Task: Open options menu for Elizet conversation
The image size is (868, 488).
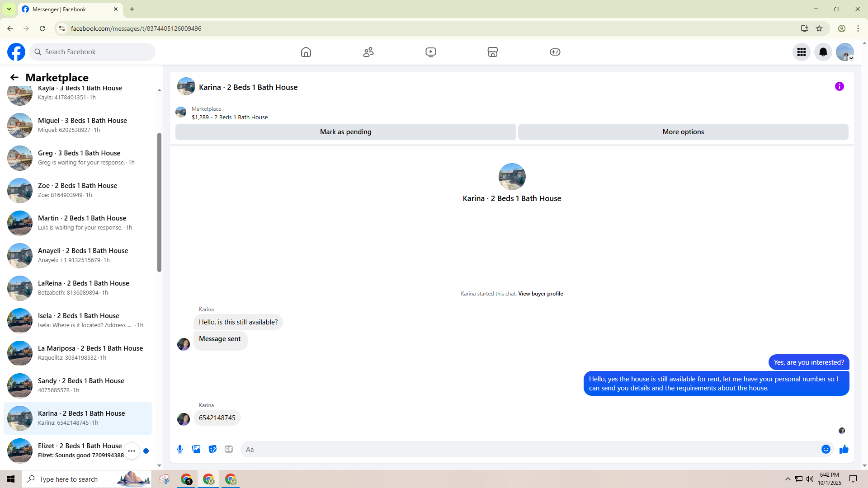Action: [132, 451]
